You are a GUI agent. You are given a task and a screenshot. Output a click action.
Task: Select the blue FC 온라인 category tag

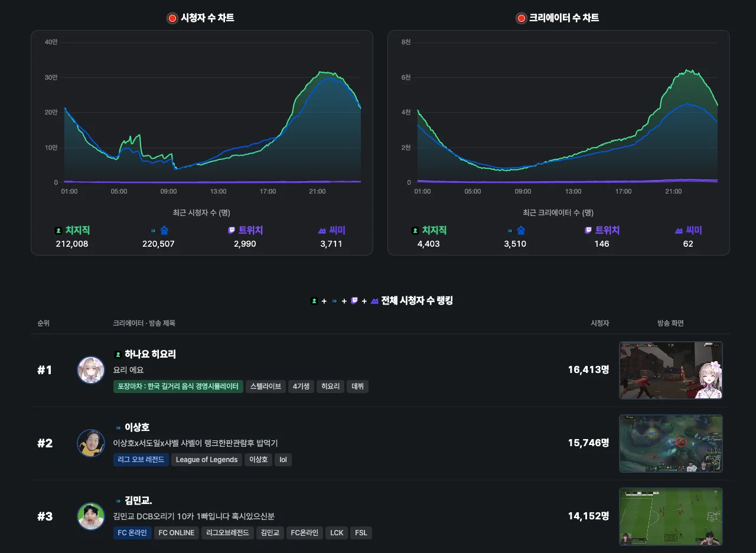pos(132,533)
